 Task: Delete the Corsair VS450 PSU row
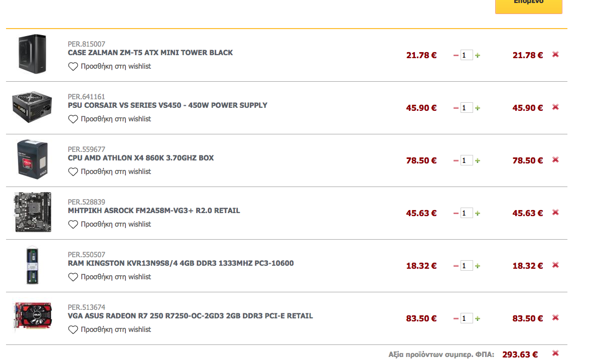(555, 107)
